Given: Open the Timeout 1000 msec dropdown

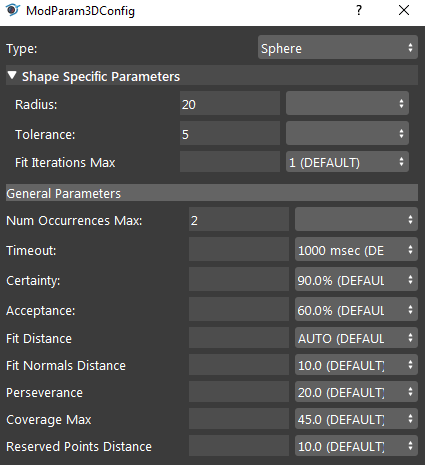Looking at the screenshot, I should point(356,249).
